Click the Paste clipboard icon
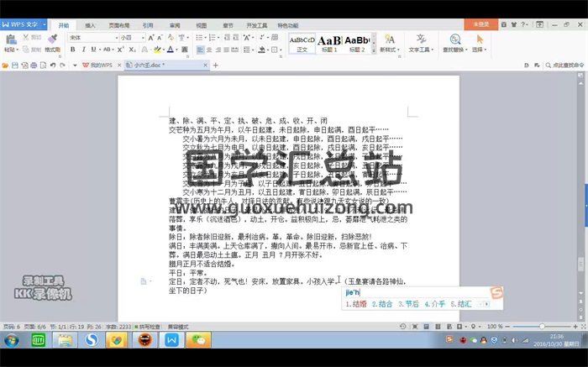The image size is (588, 367). tap(11, 39)
